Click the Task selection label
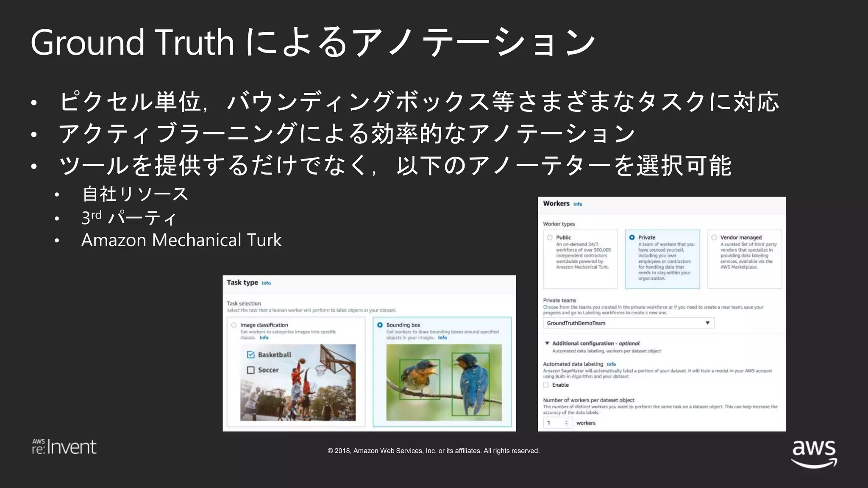Viewport: 868px width, 488px height. (244, 303)
